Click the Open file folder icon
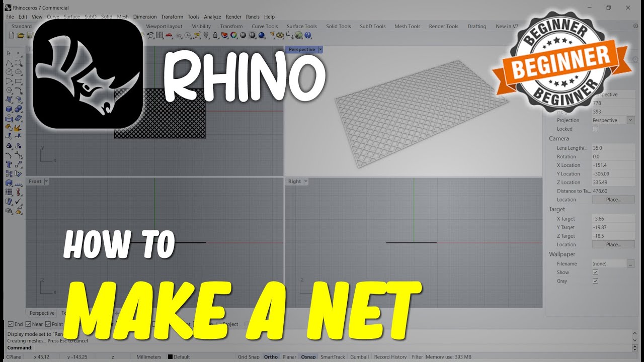 pos(21,35)
